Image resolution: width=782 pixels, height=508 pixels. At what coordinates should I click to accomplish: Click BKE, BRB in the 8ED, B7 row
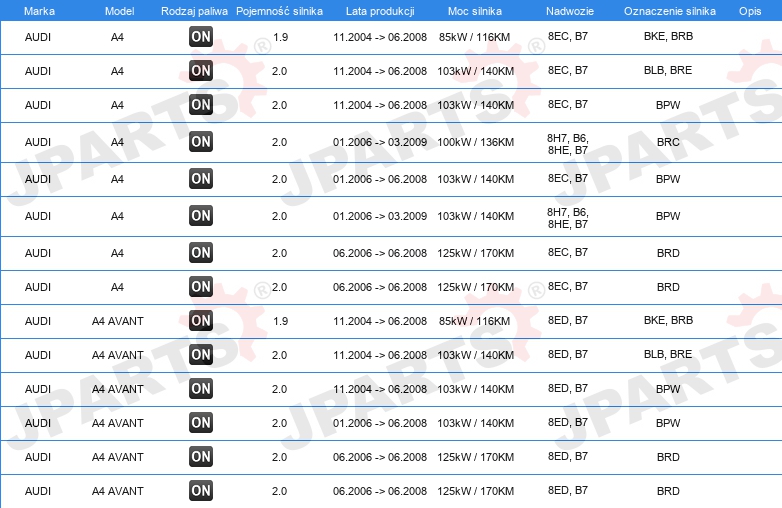click(x=668, y=320)
